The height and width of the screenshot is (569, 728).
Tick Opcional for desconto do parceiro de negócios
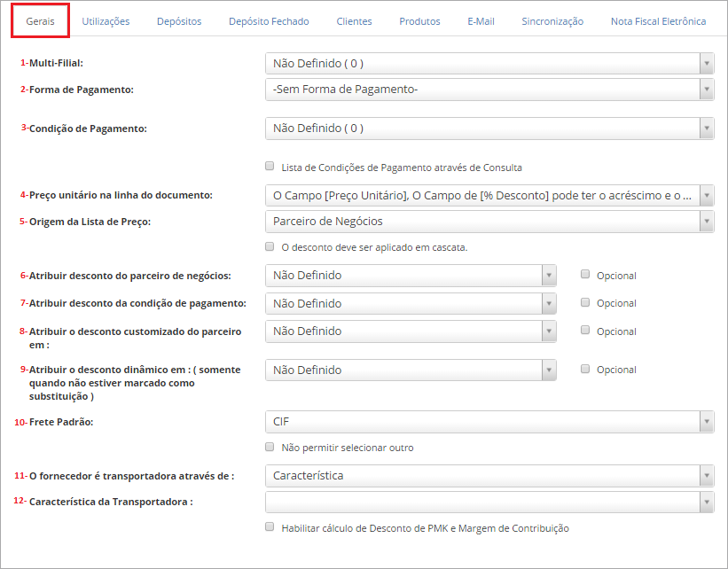pyautogui.click(x=585, y=274)
